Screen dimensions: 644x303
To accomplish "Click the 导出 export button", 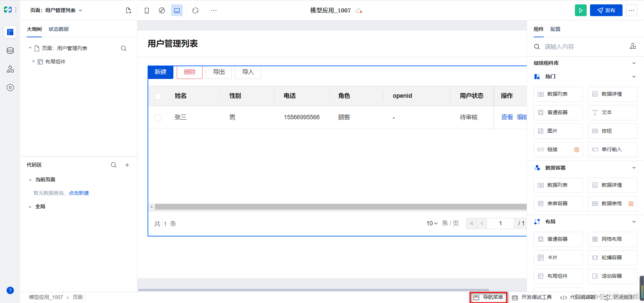I will tap(219, 72).
